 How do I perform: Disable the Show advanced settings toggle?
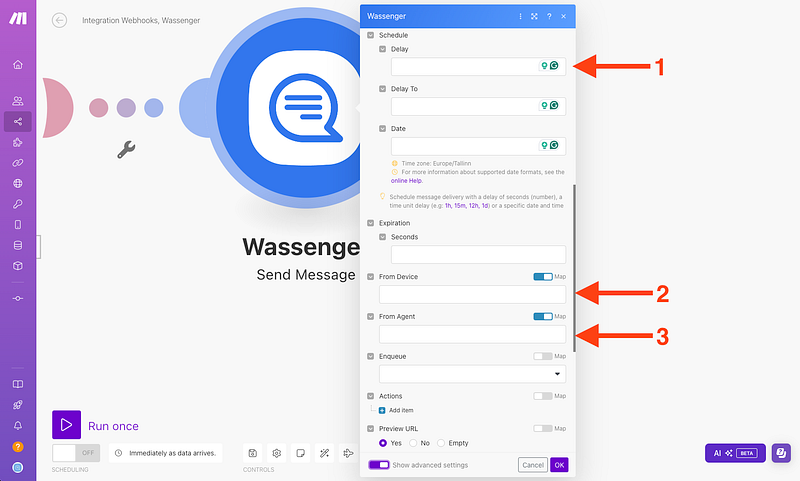coord(379,465)
